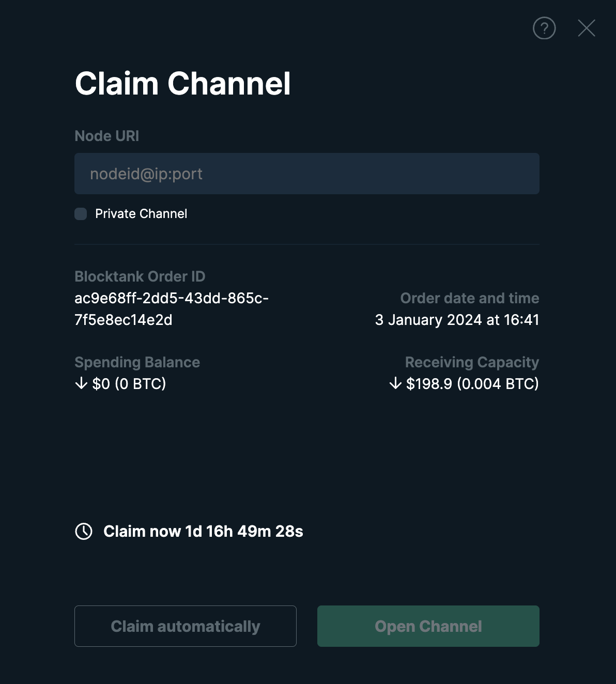Click the Blocktank Order ID label
This screenshot has height=684, width=616.
click(140, 276)
